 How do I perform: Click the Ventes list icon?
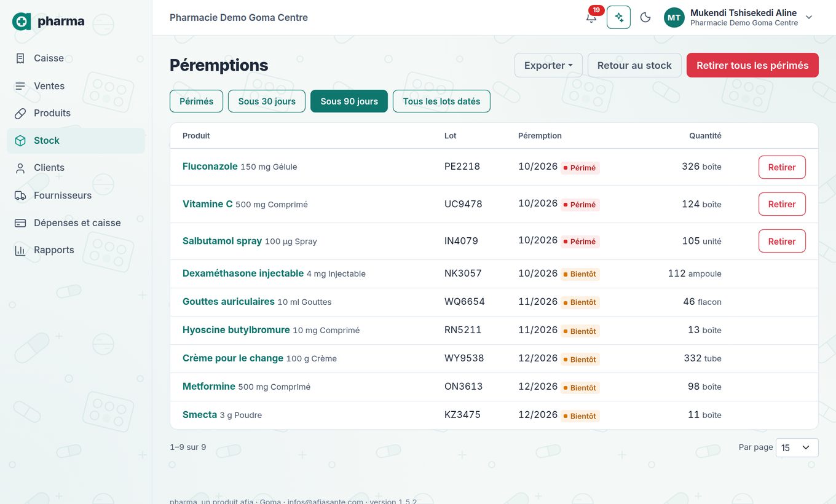(x=20, y=86)
